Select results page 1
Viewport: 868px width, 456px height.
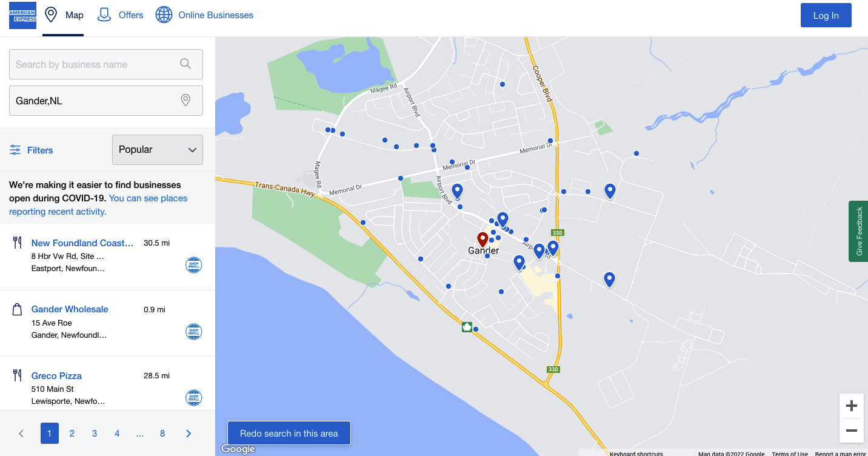[x=50, y=433]
